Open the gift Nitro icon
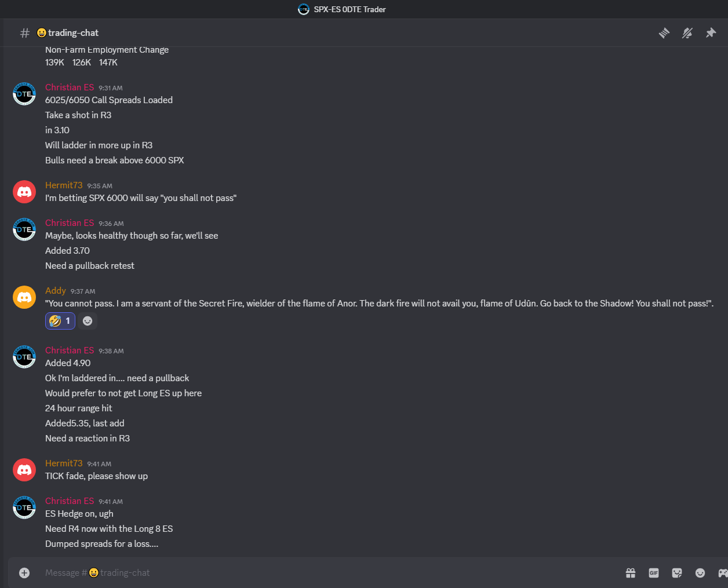 point(631,573)
